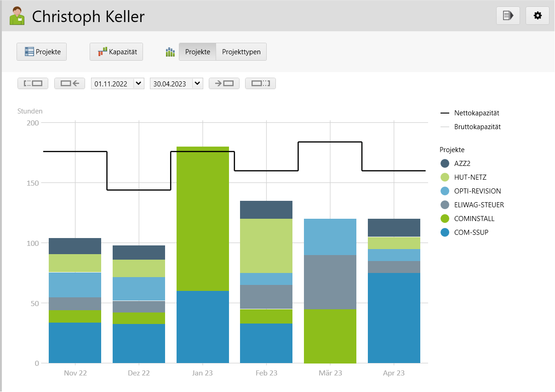555x392 pixels.
Task: Click the right arrow with rectangle button
Action: [224, 84]
